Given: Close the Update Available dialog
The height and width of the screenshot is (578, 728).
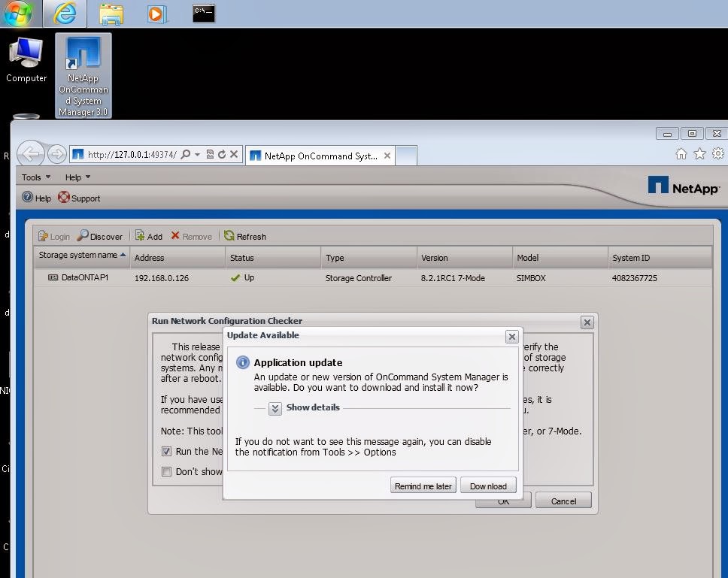Looking at the screenshot, I should (511, 336).
